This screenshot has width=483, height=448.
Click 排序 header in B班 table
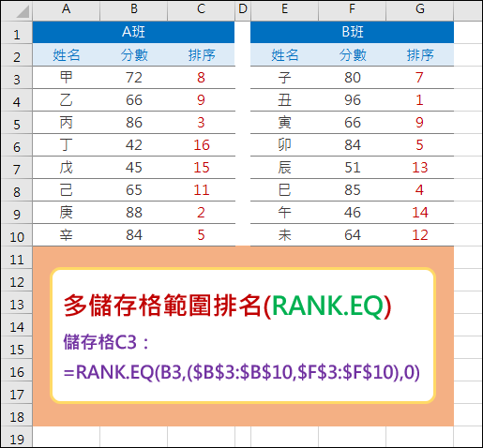420,55
